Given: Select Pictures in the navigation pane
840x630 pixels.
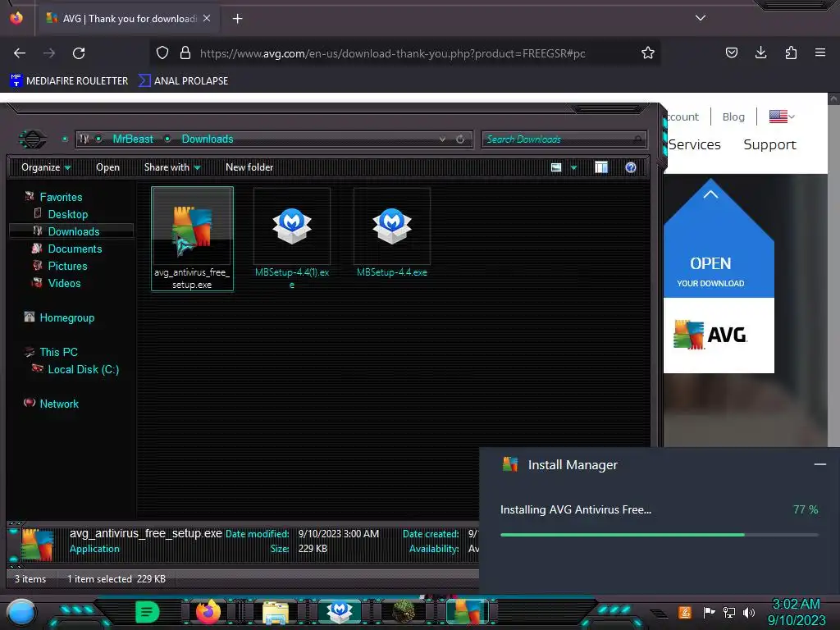Looking at the screenshot, I should click(x=67, y=266).
